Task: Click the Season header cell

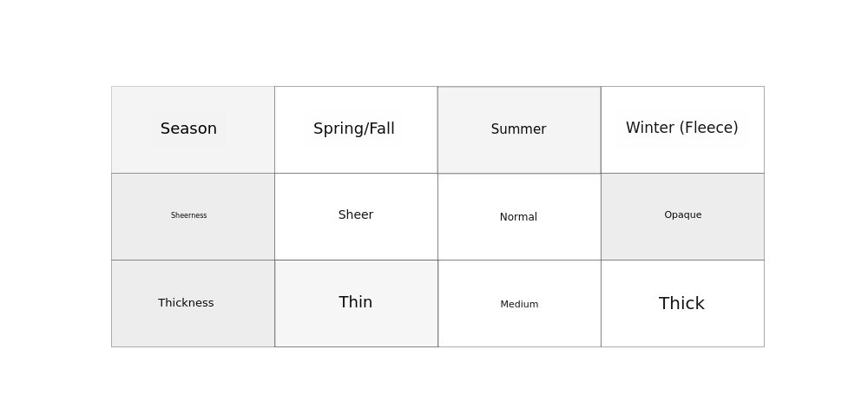Action: point(193,129)
